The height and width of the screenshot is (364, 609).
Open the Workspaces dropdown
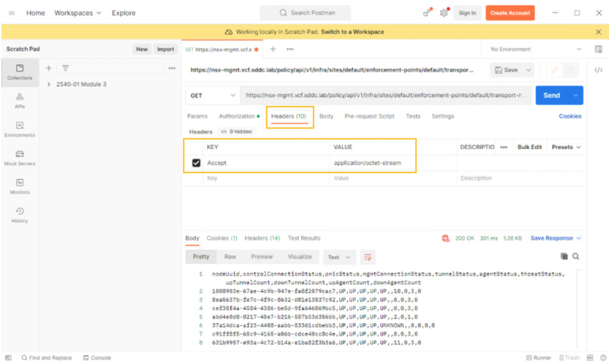coord(78,13)
